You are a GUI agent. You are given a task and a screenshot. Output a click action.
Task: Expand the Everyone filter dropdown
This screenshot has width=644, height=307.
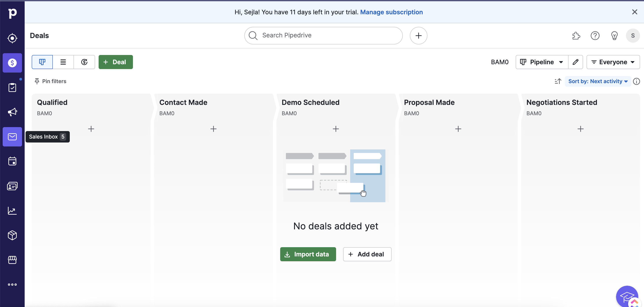(613, 62)
